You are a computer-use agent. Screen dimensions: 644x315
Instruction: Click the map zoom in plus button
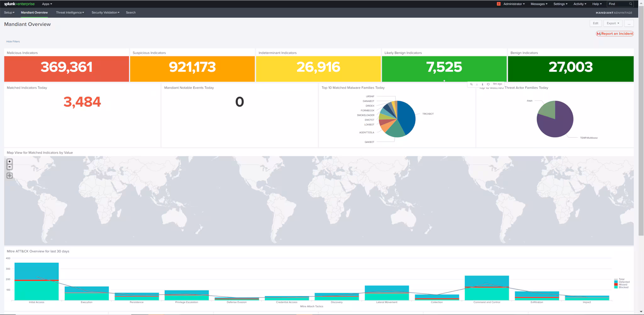coord(9,161)
